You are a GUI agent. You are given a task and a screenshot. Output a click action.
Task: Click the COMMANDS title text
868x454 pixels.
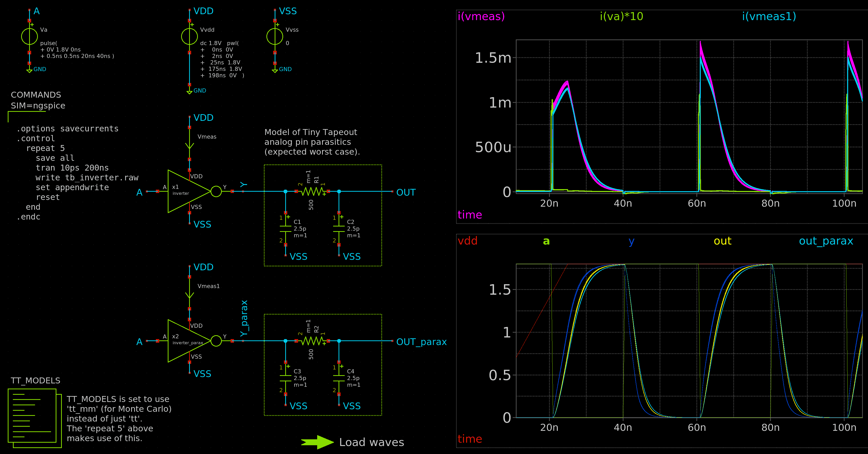[36, 95]
